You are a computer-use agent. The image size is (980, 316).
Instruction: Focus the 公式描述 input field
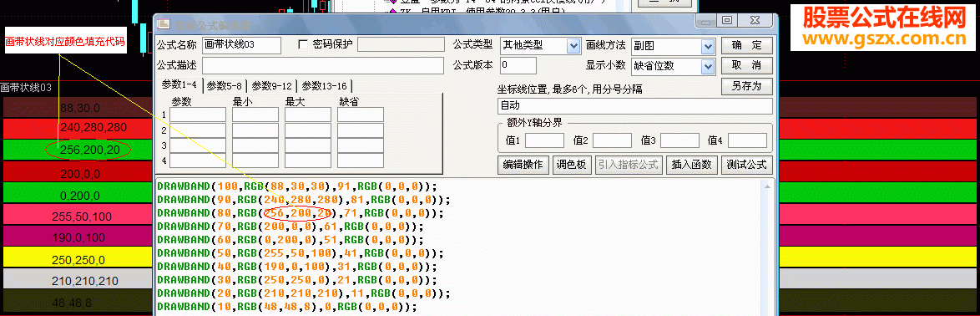click(322, 65)
